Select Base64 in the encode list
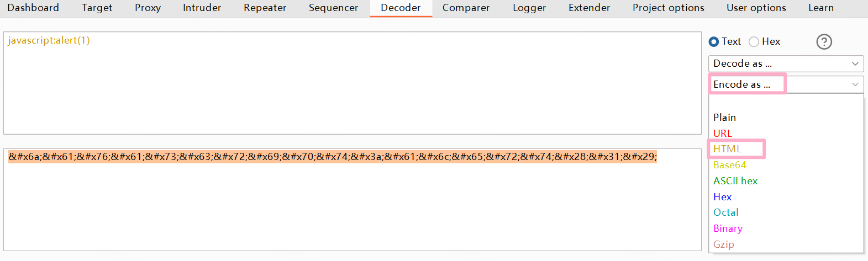Viewport: 868px width, 261px height. [x=730, y=165]
